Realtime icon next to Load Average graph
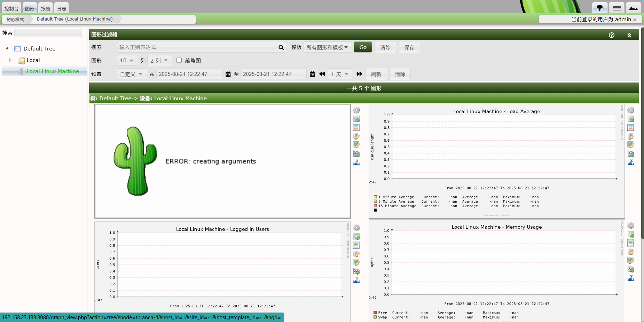644x322 pixels. pos(631,154)
